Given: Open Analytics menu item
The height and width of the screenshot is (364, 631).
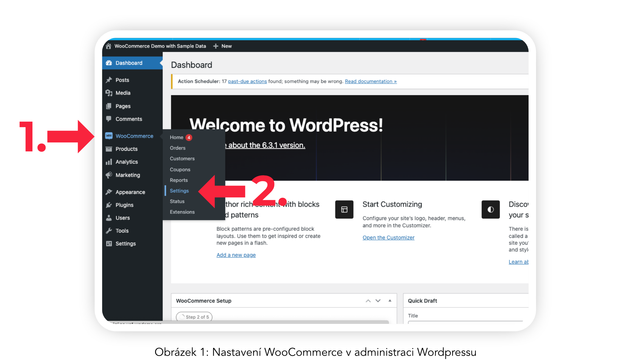Looking at the screenshot, I should (x=127, y=162).
